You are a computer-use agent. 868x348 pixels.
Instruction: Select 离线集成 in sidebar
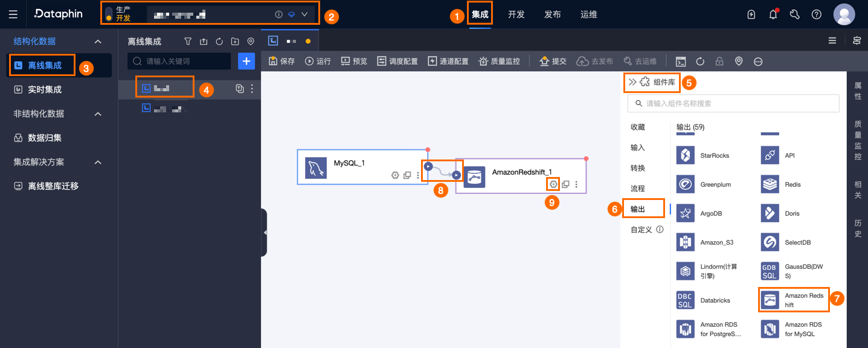59,65
